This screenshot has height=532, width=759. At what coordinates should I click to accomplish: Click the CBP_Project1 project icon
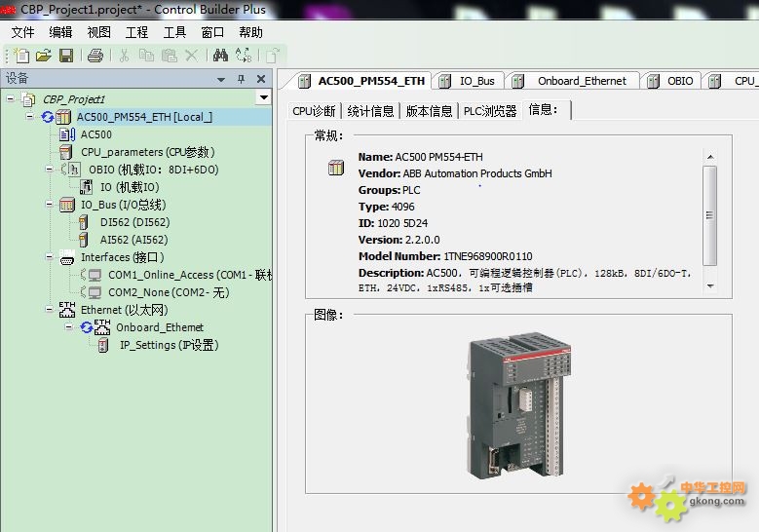tap(28, 99)
